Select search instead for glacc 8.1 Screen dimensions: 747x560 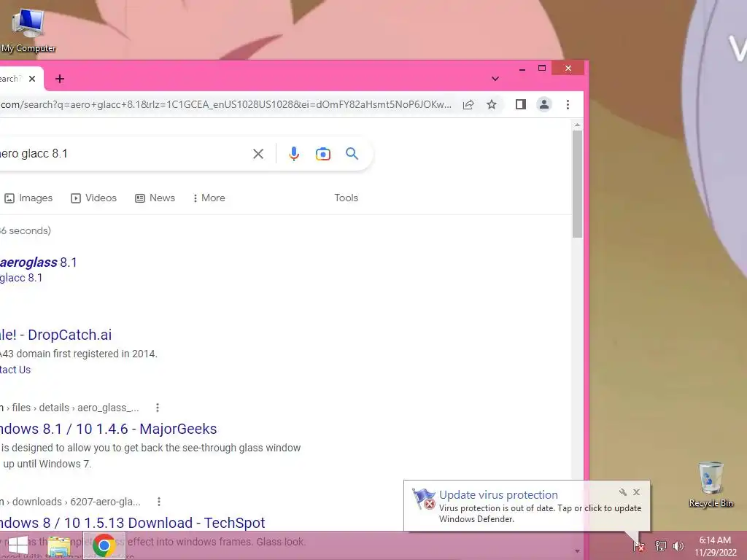tap(21, 278)
